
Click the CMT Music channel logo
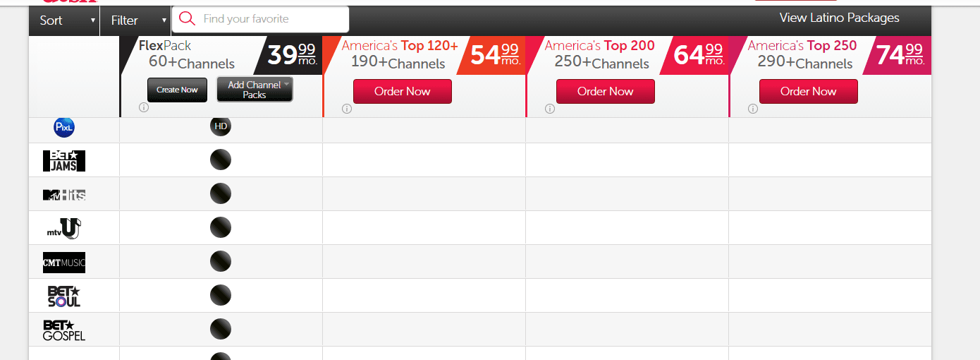(x=64, y=263)
